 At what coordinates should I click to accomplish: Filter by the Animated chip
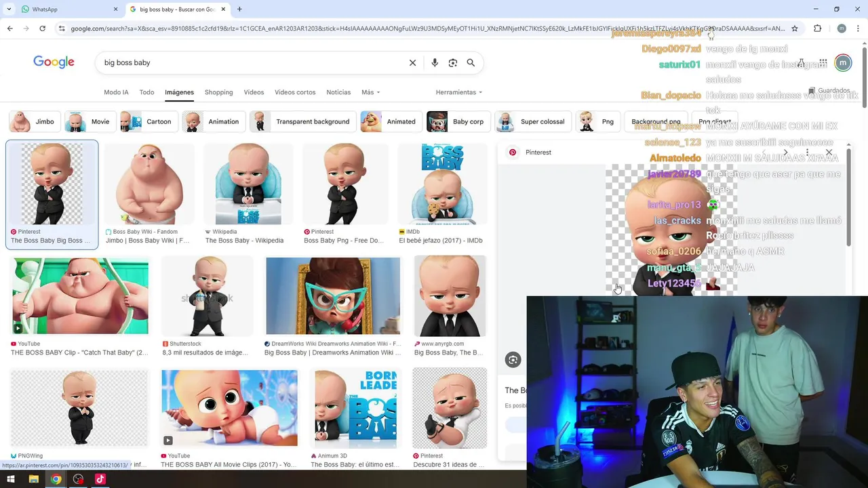click(391, 121)
